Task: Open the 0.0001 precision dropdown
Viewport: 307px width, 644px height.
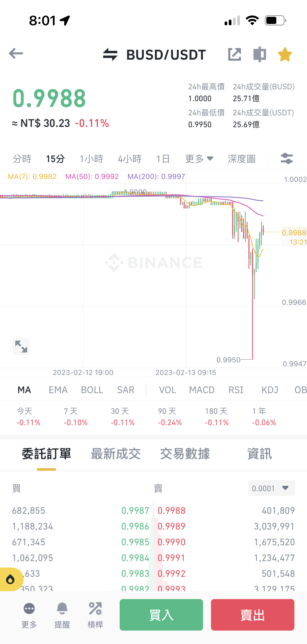Action: [x=271, y=488]
